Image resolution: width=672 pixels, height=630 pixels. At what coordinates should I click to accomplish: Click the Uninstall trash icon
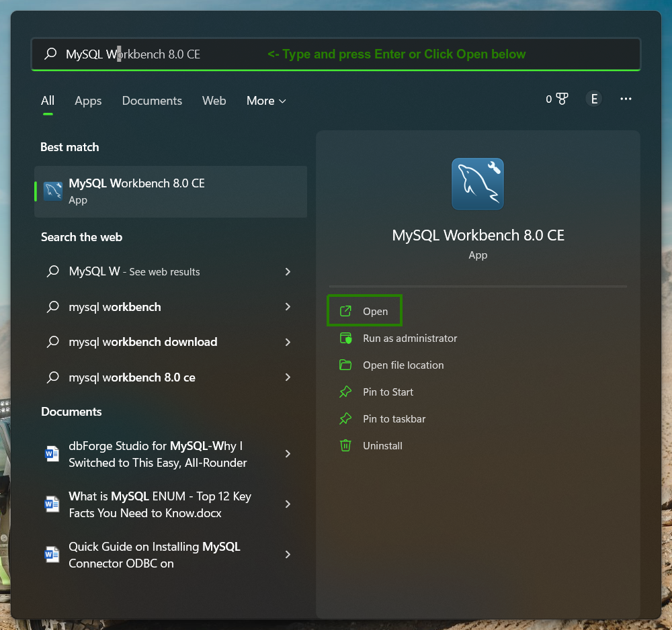point(345,446)
